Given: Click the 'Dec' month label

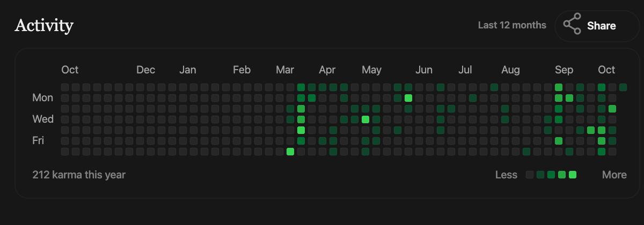Looking at the screenshot, I should coord(145,70).
